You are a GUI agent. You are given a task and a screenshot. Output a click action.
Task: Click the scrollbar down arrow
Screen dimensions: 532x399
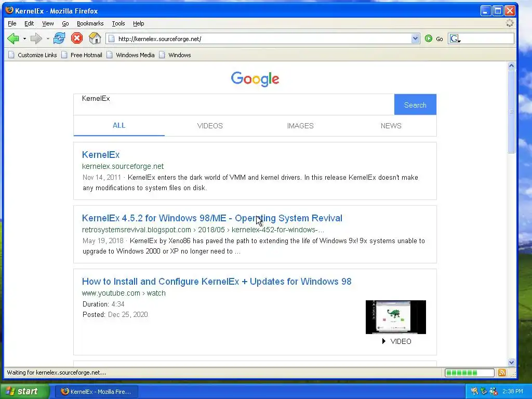coord(511,362)
